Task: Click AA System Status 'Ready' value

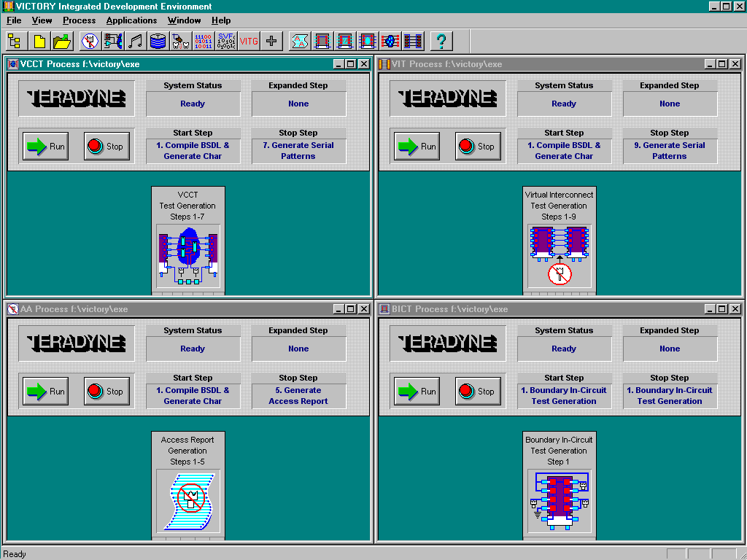Action: (193, 349)
